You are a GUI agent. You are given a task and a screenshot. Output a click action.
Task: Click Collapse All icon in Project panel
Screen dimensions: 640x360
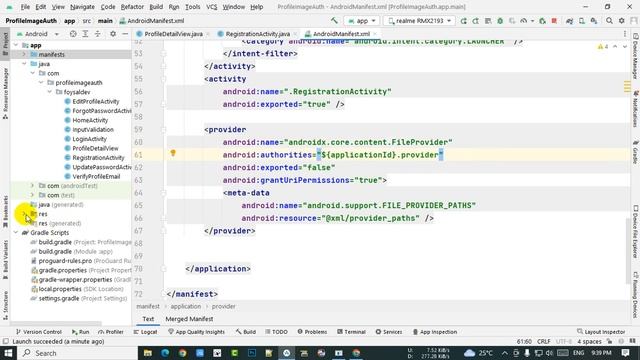98,34
